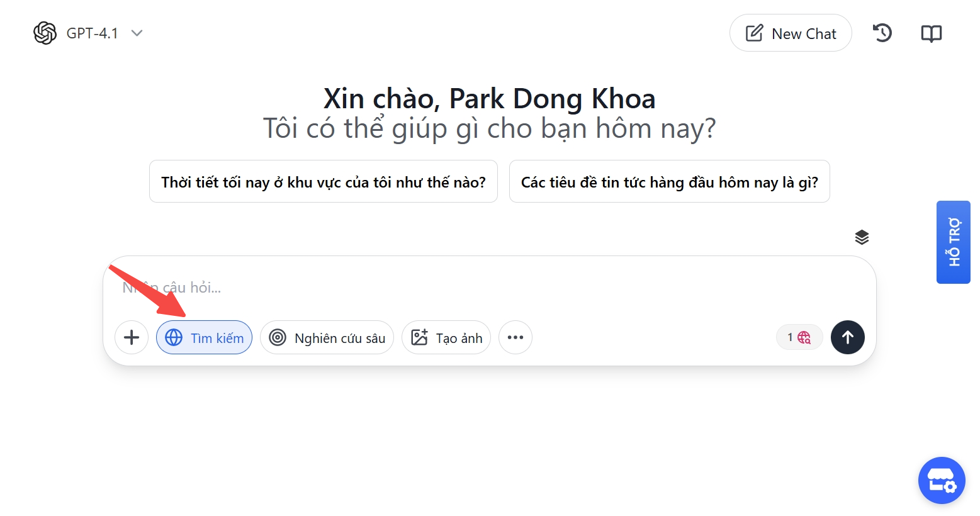
Task: Send message with up arrow button
Action: (x=847, y=338)
